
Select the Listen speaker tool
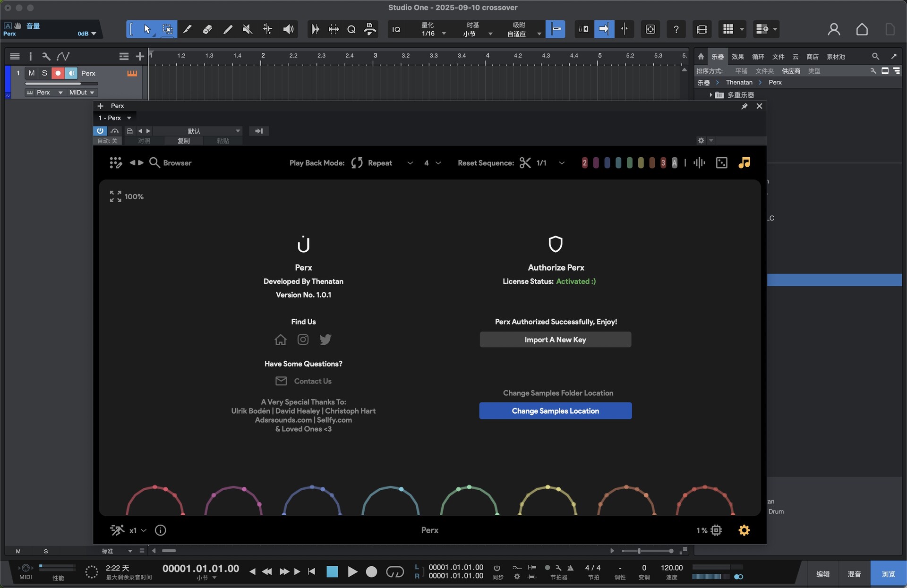click(x=288, y=29)
